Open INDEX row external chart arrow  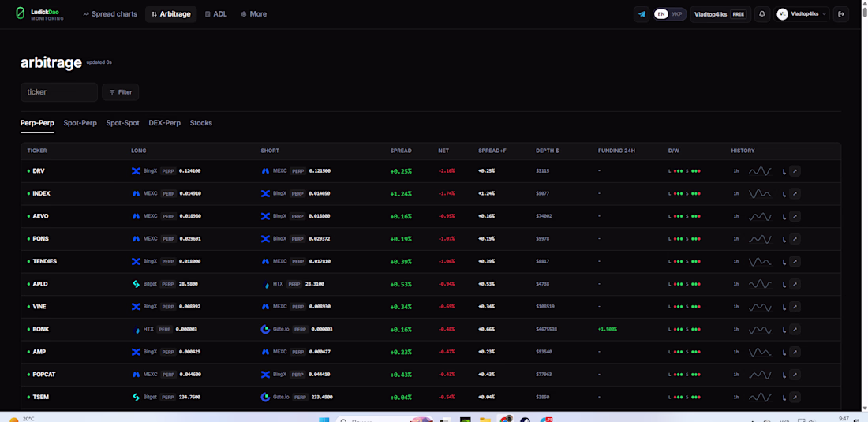pos(795,193)
